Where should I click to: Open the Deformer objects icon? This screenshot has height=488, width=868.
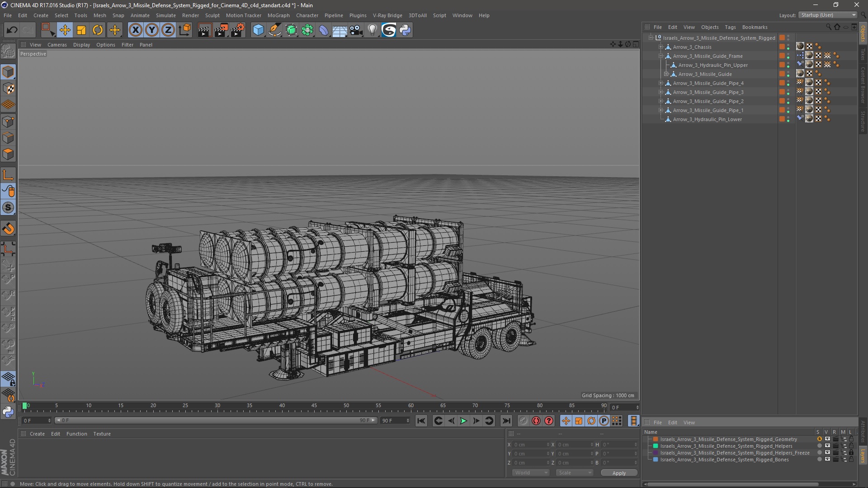click(x=324, y=30)
